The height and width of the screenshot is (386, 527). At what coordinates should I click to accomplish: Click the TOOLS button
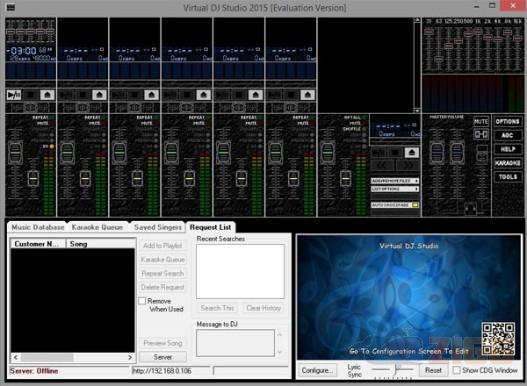tap(508, 177)
